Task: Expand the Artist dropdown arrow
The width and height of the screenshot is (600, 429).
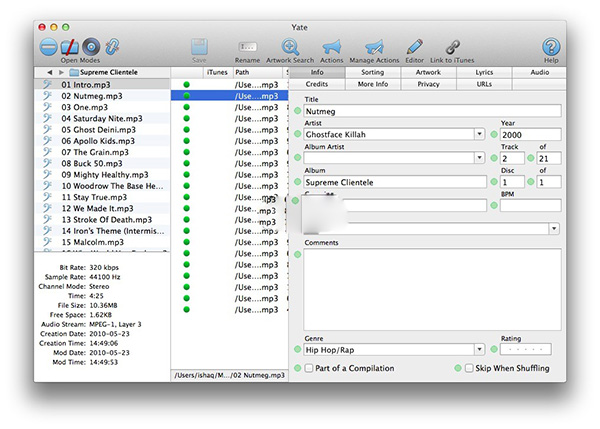Action: click(480, 134)
